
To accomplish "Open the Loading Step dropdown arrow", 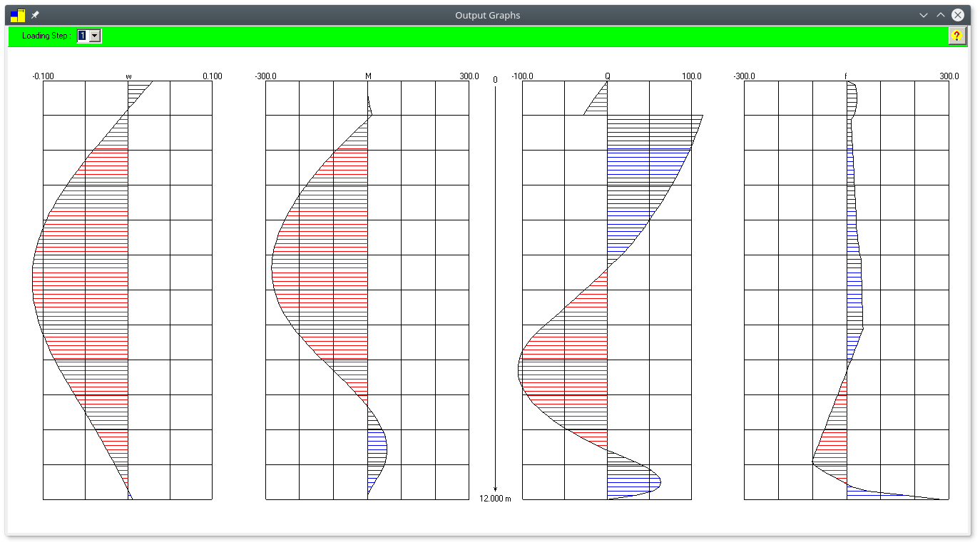I will 95,36.
